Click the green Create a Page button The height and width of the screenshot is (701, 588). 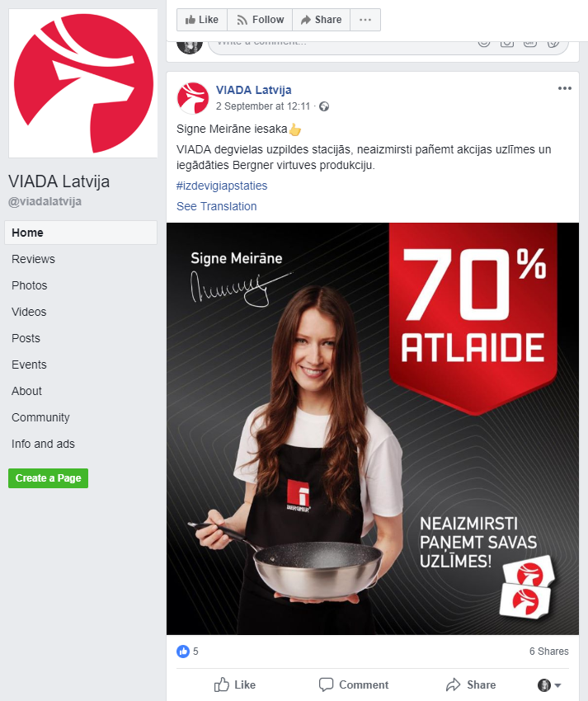pyautogui.click(x=49, y=478)
